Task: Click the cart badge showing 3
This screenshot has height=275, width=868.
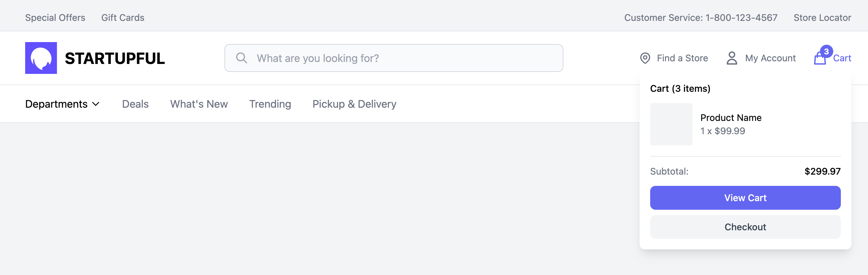Action: click(x=826, y=51)
